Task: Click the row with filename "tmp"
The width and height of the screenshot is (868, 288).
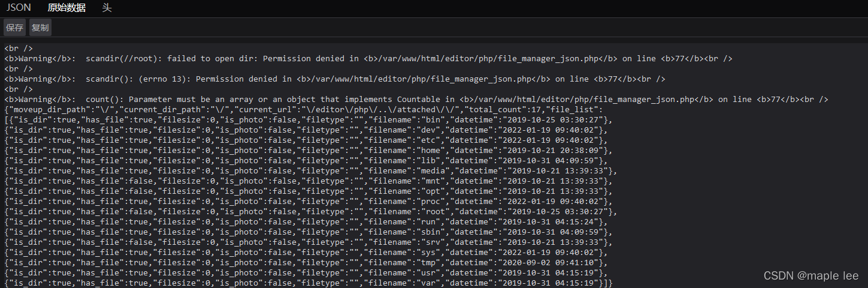Action: (306, 263)
